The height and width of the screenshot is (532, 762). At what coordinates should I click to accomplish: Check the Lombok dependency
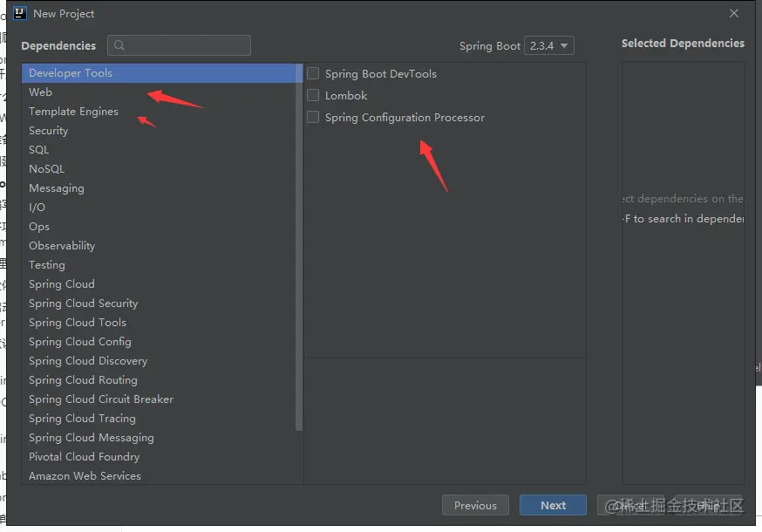coord(313,95)
